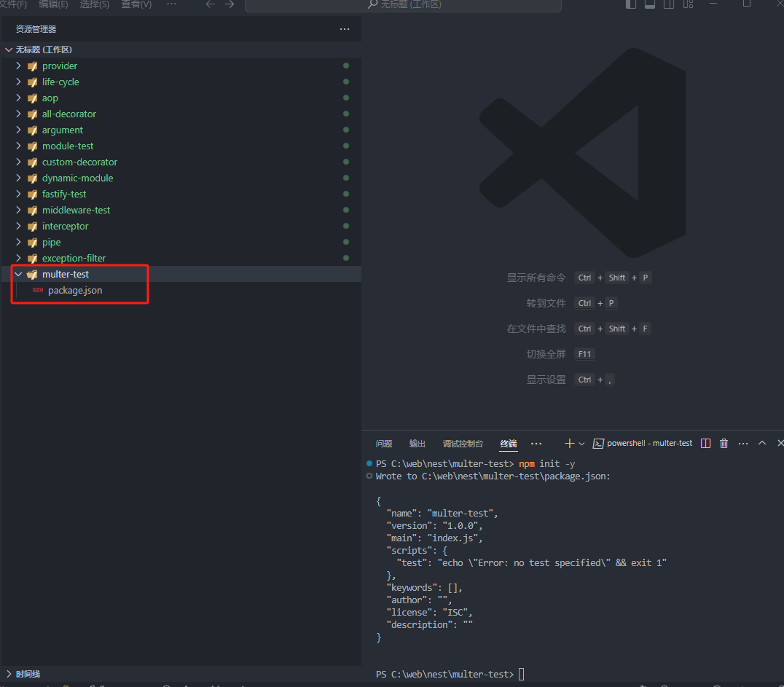Switch to the 问题 problems tab

(384, 444)
